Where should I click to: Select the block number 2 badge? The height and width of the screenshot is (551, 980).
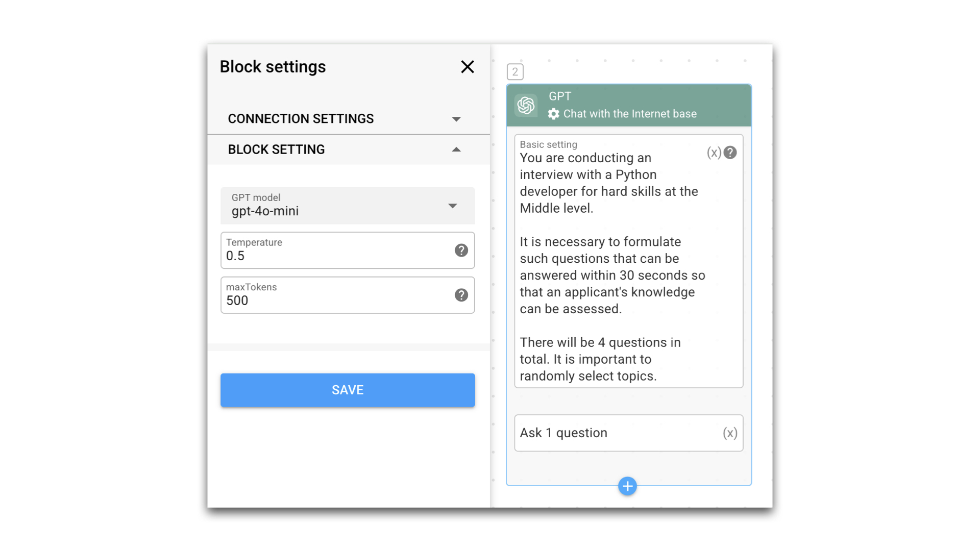(515, 72)
